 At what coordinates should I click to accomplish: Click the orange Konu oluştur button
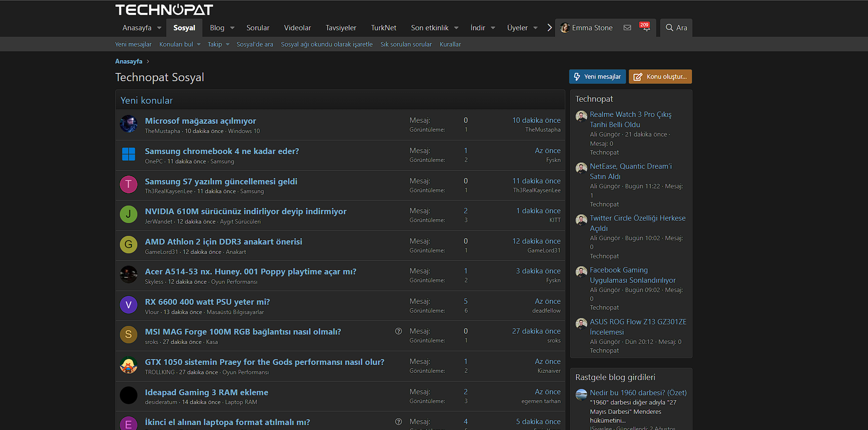click(660, 77)
